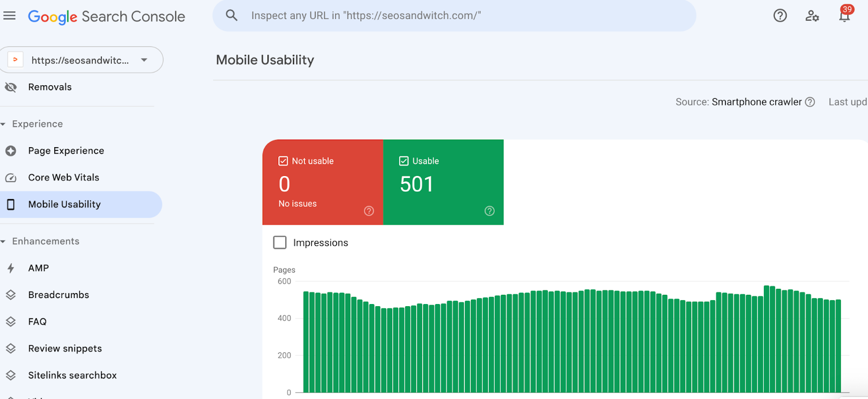Open user settings management icon
This screenshot has width=868, height=399.
[x=812, y=16]
